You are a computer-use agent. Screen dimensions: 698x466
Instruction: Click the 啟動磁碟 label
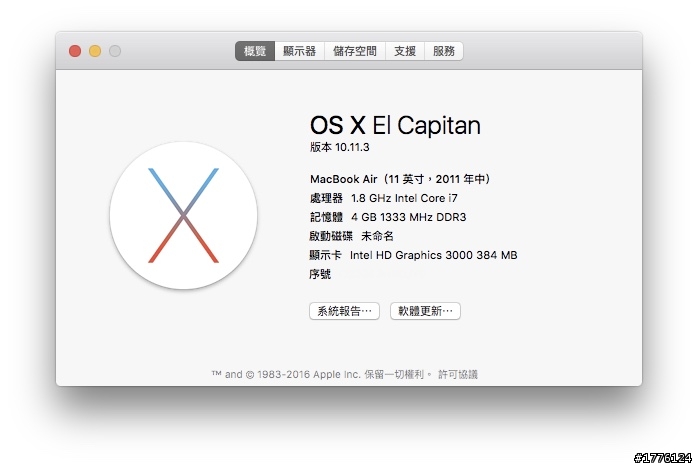[x=331, y=236]
